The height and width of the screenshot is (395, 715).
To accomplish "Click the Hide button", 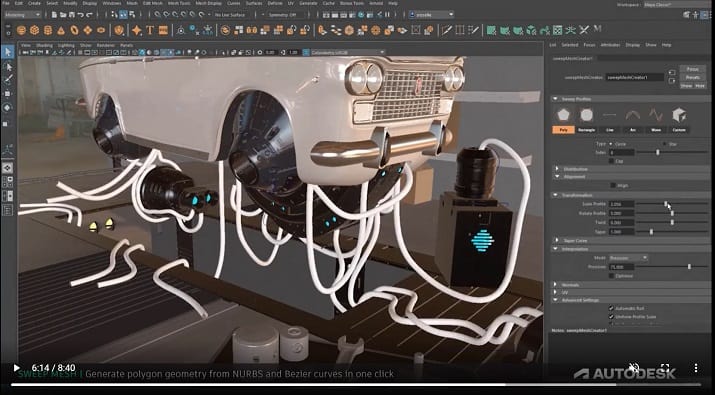I will point(699,86).
